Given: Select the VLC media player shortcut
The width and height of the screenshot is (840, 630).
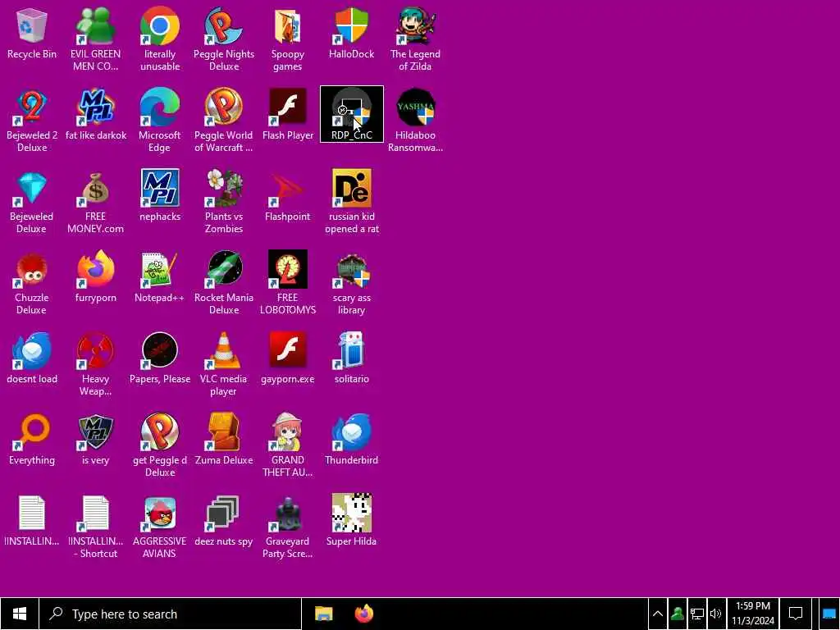Looking at the screenshot, I should pyautogui.click(x=224, y=364).
